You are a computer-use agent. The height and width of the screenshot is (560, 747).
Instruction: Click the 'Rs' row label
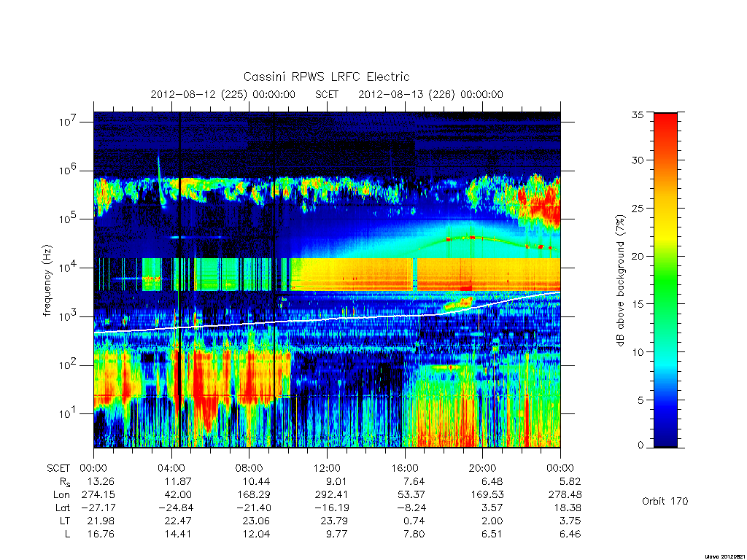point(65,482)
